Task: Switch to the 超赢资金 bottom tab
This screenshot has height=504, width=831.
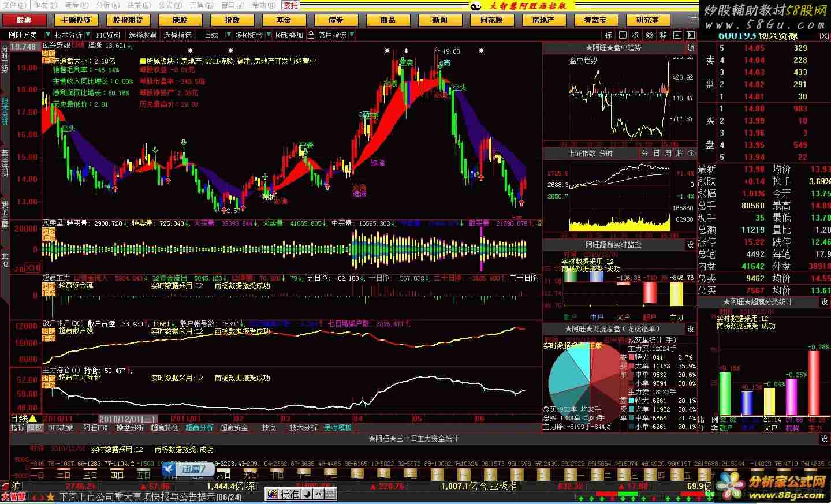Action: pyautogui.click(x=234, y=428)
